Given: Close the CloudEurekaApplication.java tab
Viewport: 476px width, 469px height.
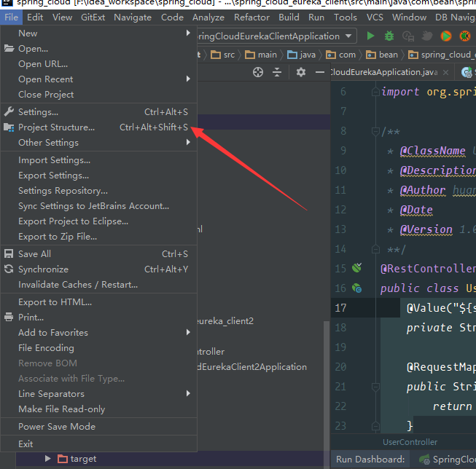Looking at the screenshot, I should pyautogui.click(x=445, y=72).
